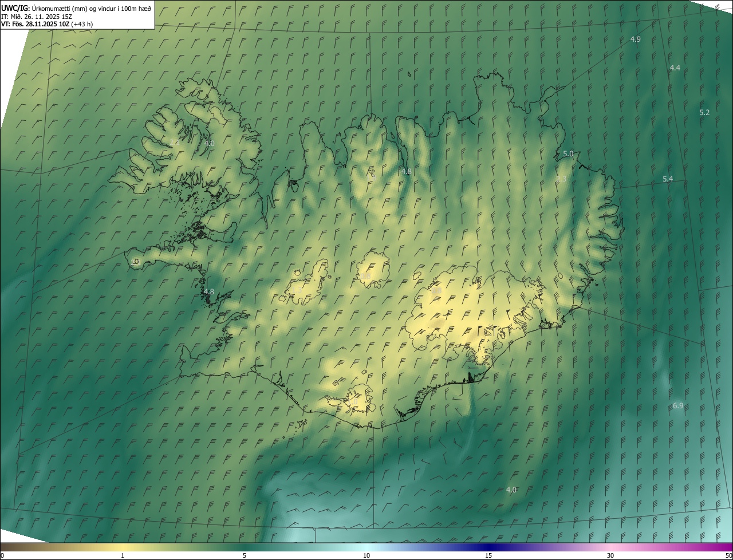Click the 4.0 value label in the Westfjords
This screenshot has height=560, width=733.
click(209, 143)
